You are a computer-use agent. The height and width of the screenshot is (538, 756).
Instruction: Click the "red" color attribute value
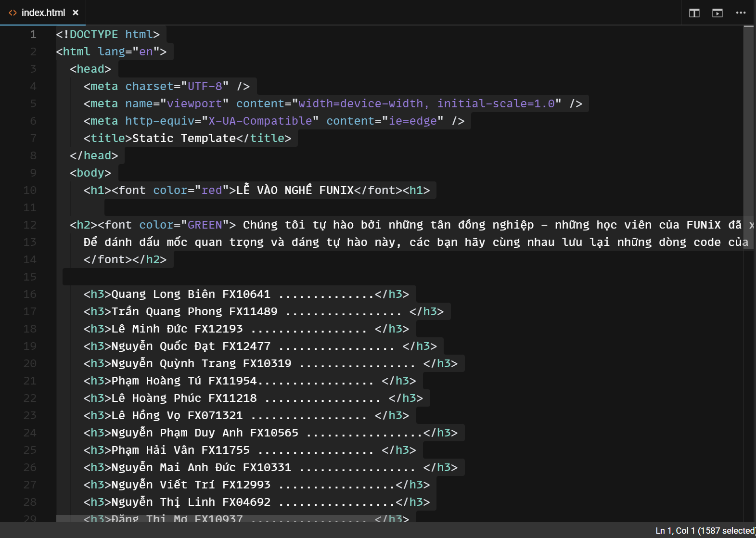(212, 191)
